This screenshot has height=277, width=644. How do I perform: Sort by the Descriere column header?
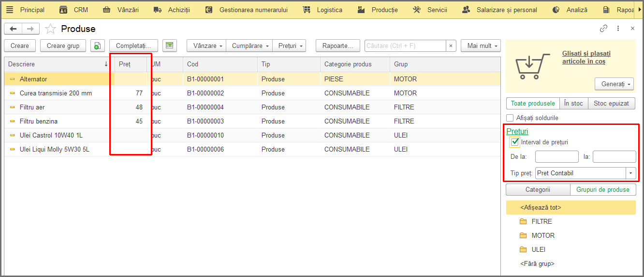pos(58,64)
